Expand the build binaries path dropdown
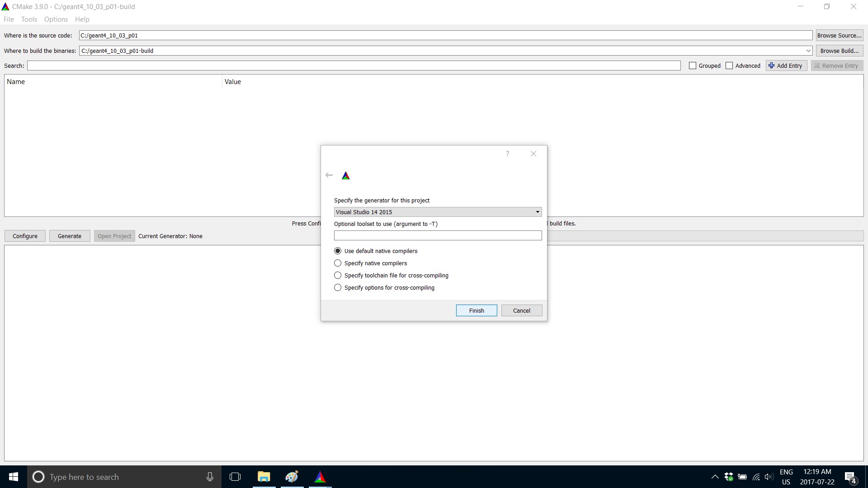The width and height of the screenshot is (868, 488). [808, 51]
